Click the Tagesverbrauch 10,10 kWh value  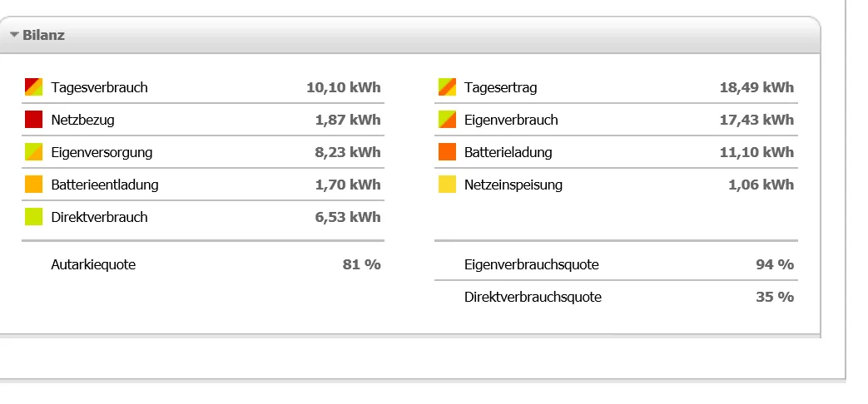pyautogui.click(x=344, y=87)
